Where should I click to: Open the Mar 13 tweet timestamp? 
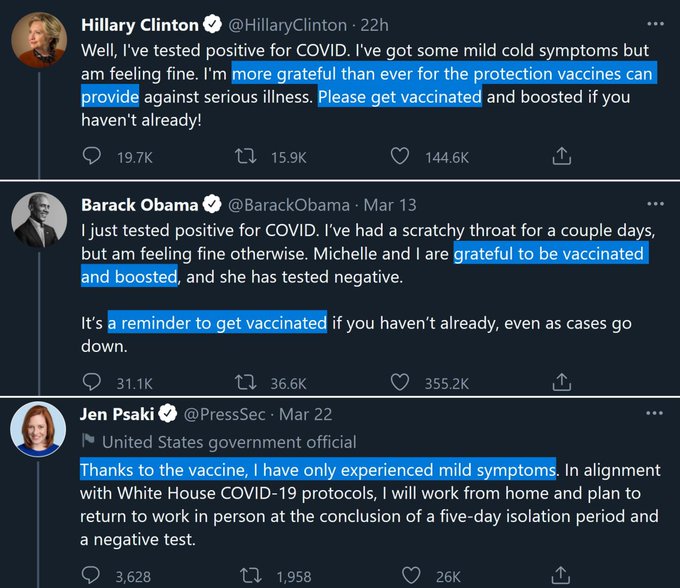point(390,205)
